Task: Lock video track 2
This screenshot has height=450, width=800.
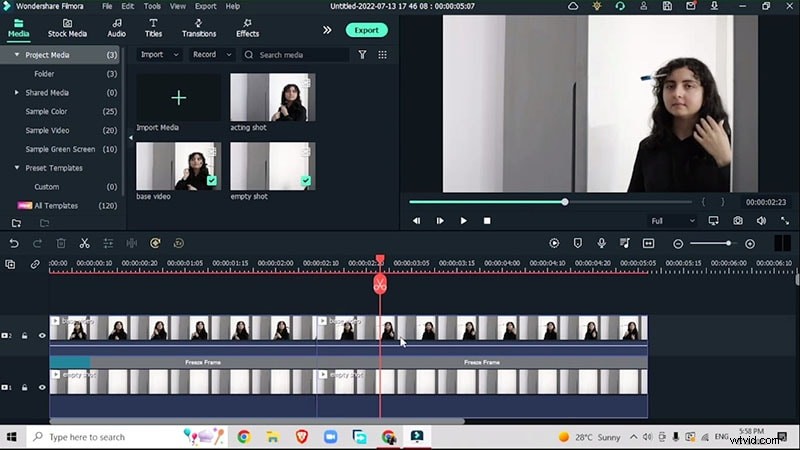Action: coord(24,335)
